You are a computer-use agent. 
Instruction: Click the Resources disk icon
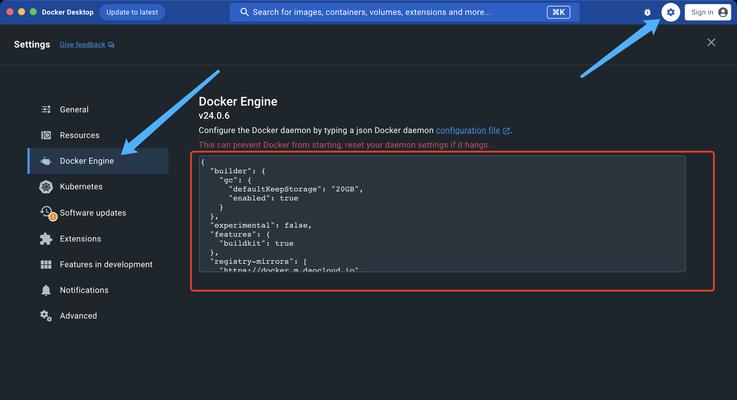click(x=46, y=135)
